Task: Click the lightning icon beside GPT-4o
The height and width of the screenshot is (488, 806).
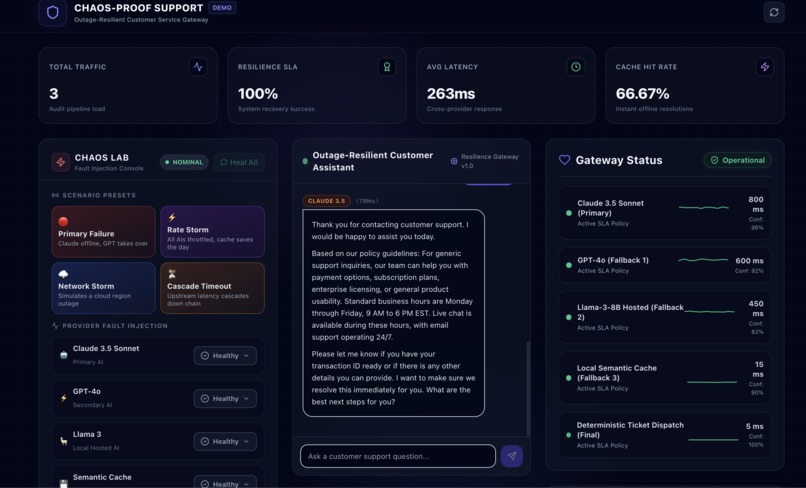Action: [63, 398]
